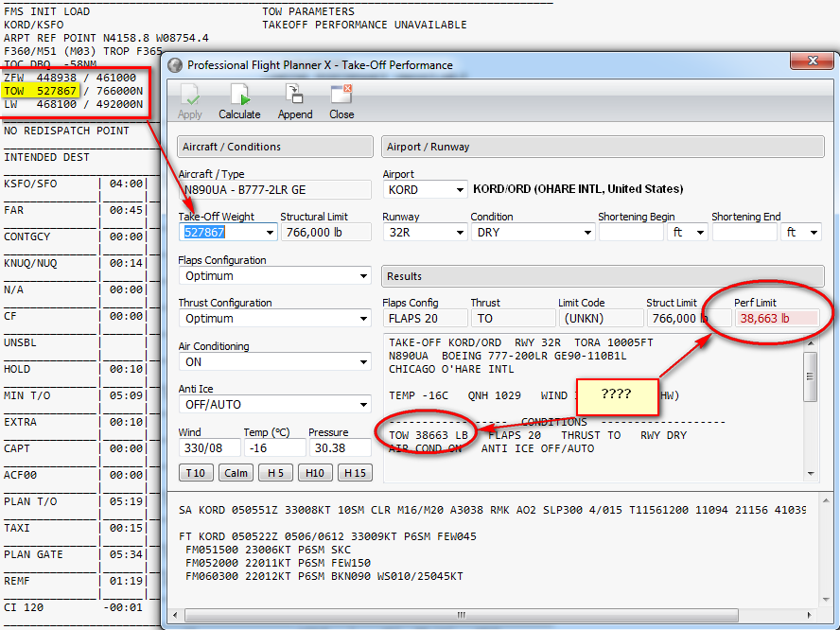Click the results text vertical scrollbar thumb
The height and width of the screenshot is (630, 840).
(x=810, y=376)
